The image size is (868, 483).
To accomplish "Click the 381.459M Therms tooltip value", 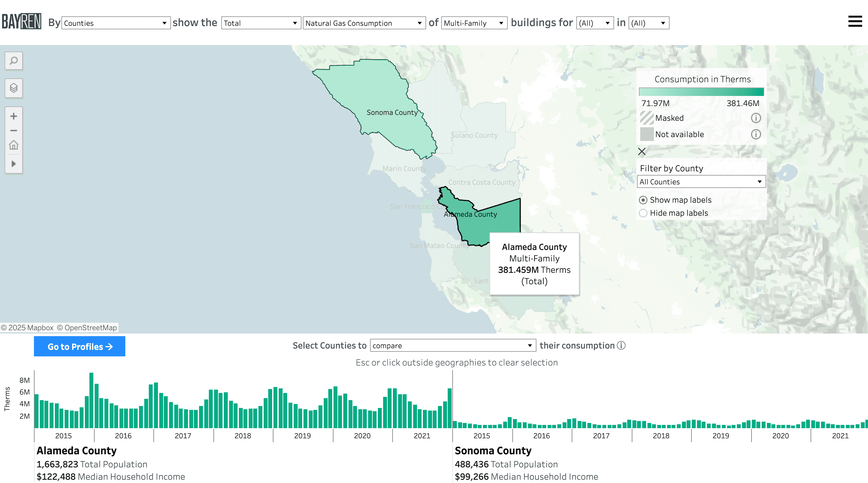I will coord(534,270).
